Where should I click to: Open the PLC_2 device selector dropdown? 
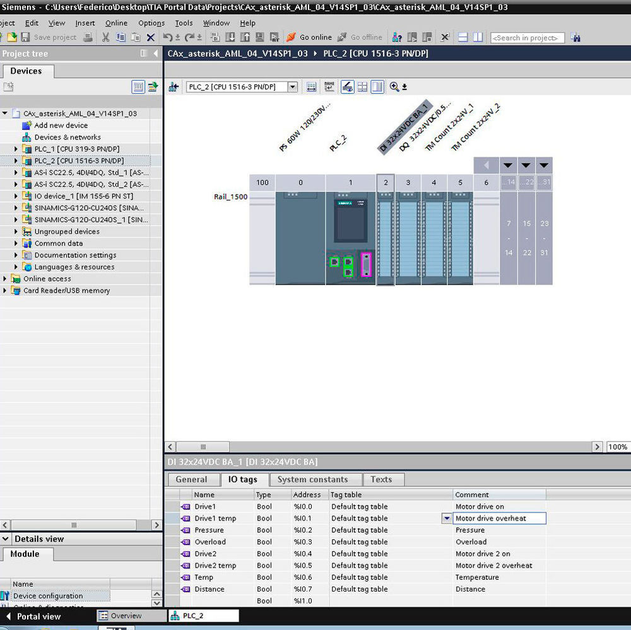tap(293, 87)
